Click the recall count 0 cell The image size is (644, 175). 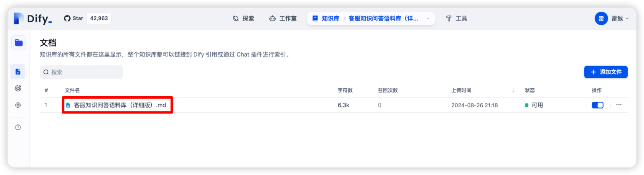[379, 106]
